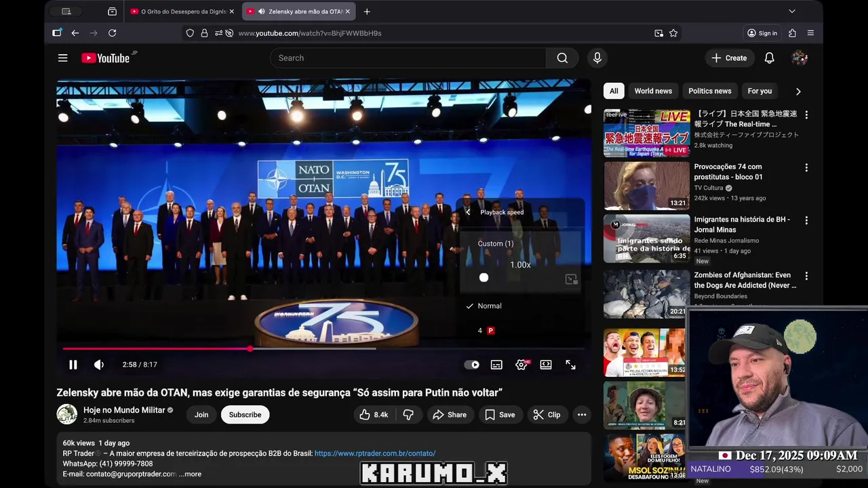
Task: Click the Subscribe button
Action: (x=245, y=415)
